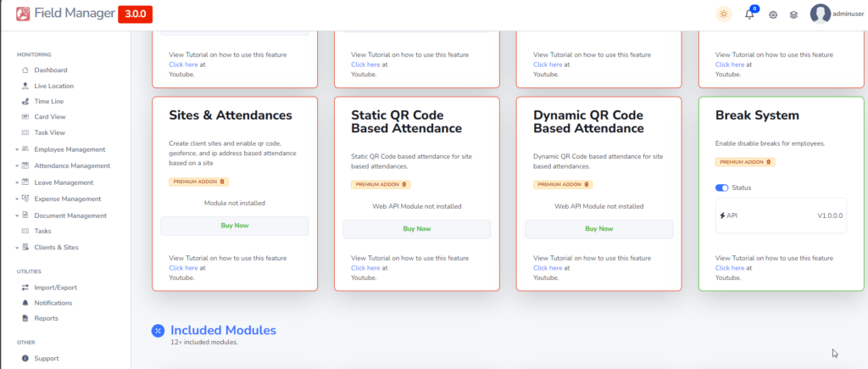Click the 'Module not installed' text
The height and width of the screenshot is (369, 868).
(x=235, y=204)
